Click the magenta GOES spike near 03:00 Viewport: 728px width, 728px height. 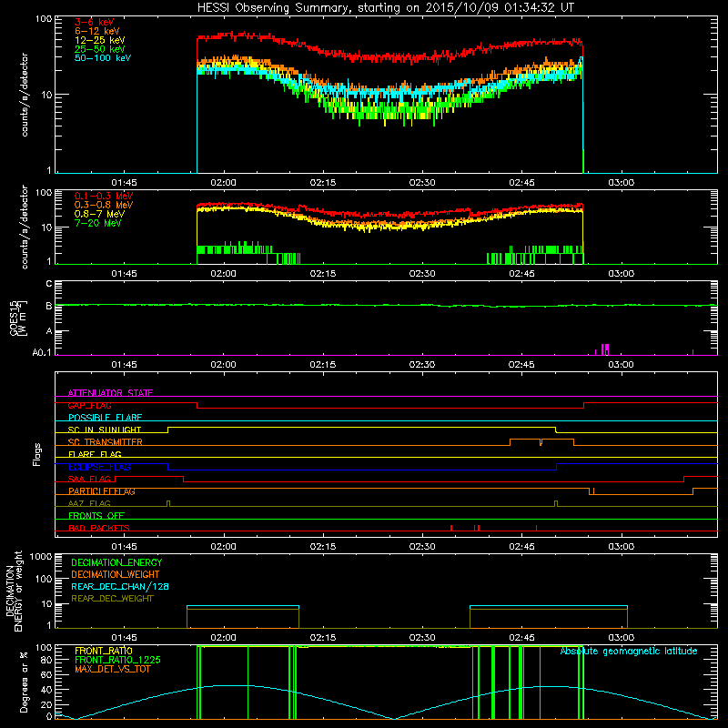point(605,349)
